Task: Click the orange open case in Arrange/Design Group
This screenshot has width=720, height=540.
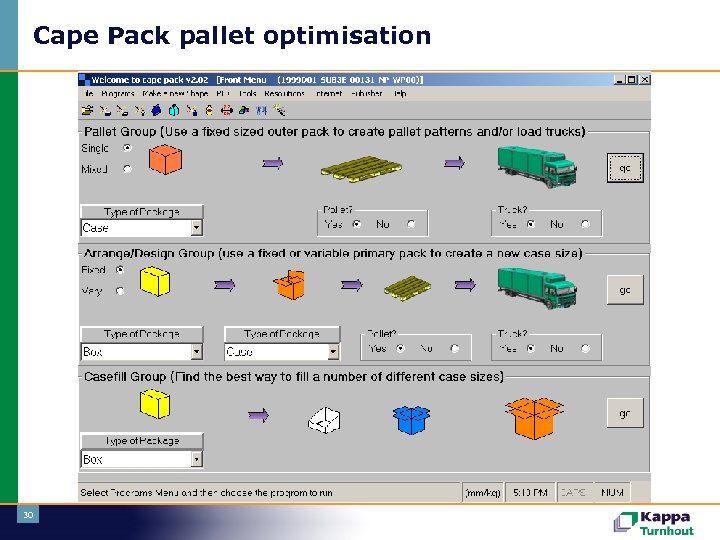Action: (289, 285)
